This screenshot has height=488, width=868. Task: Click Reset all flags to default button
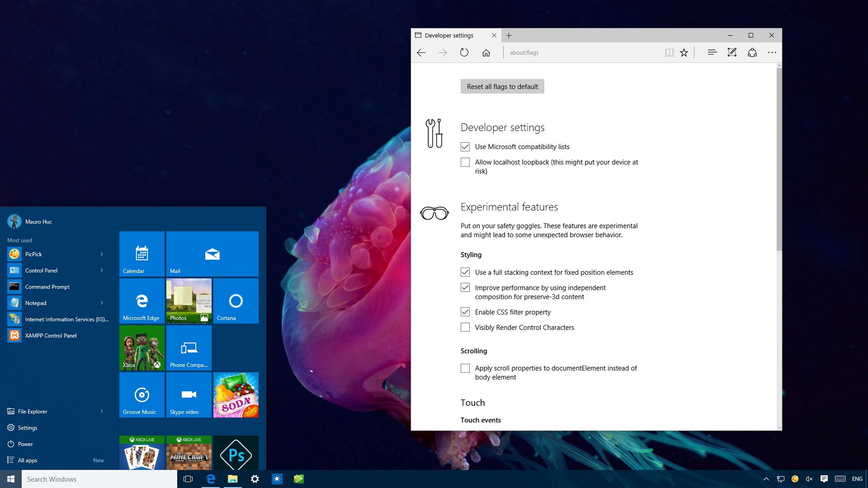pyautogui.click(x=503, y=86)
